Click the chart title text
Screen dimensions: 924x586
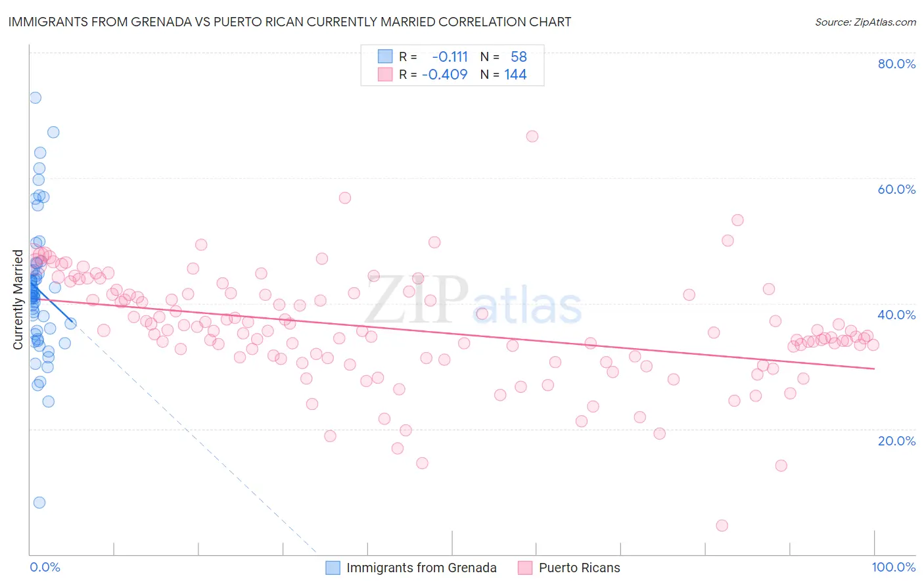290,22
